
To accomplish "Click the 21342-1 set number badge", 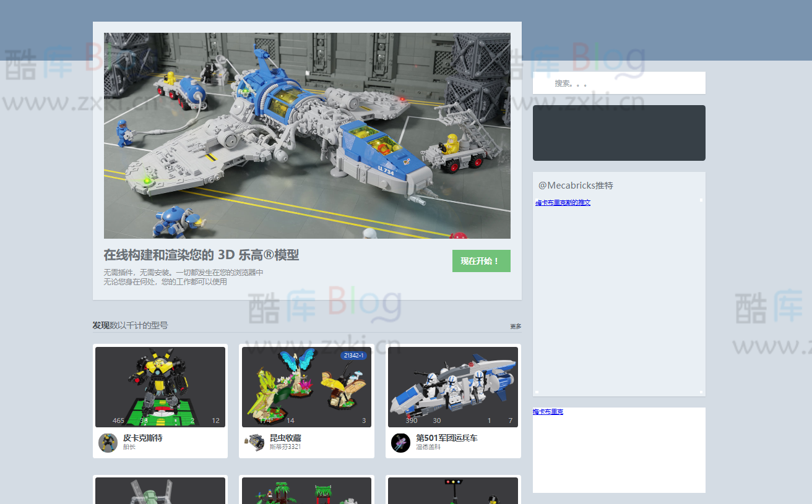I will click(353, 355).
